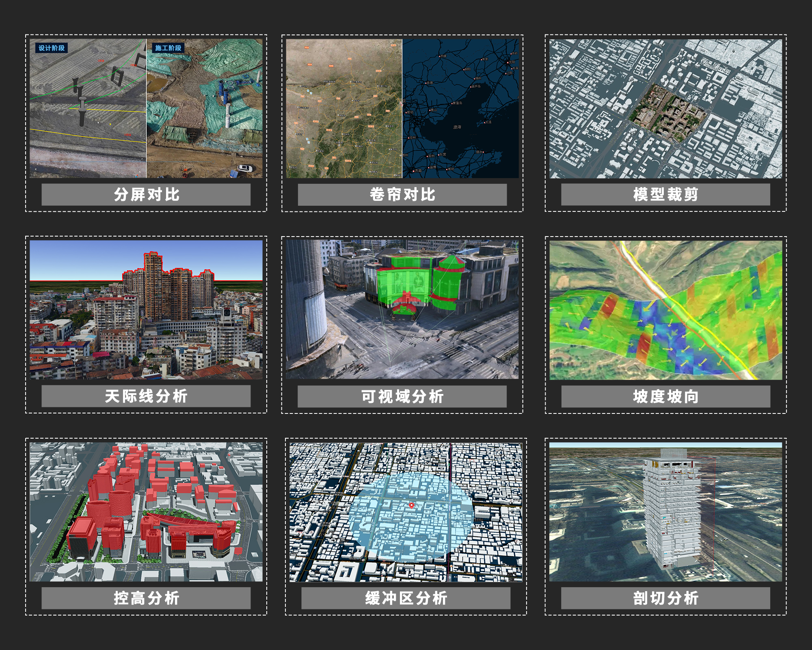
Task: Click the 可视域分析 label button
Action: pos(402,396)
